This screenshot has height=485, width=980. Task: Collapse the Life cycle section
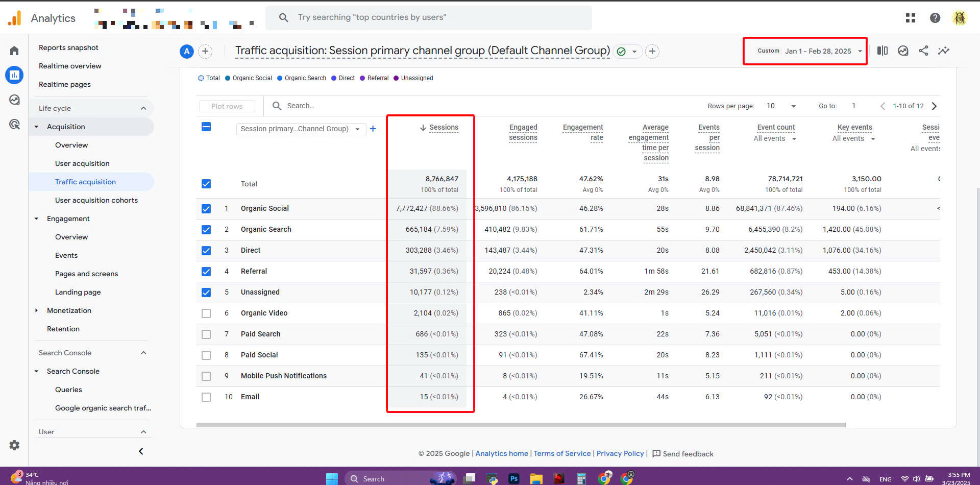[143, 108]
